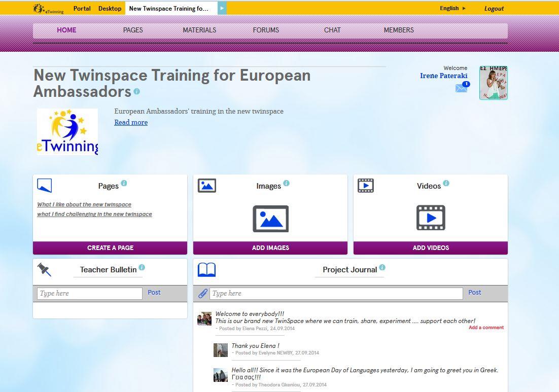Click the large image placeholder icon
The width and height of the screenshot is (559, 392).
click(x=270, y=219)
